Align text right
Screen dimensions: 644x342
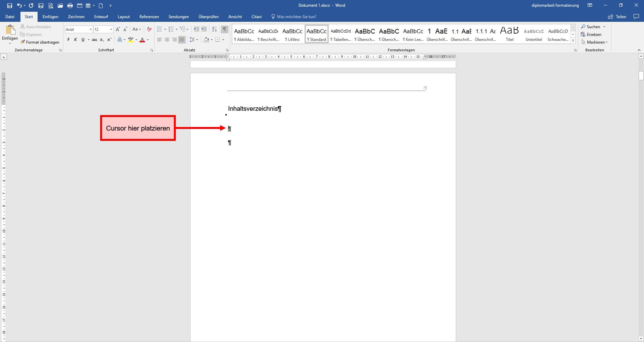[174, 40]
